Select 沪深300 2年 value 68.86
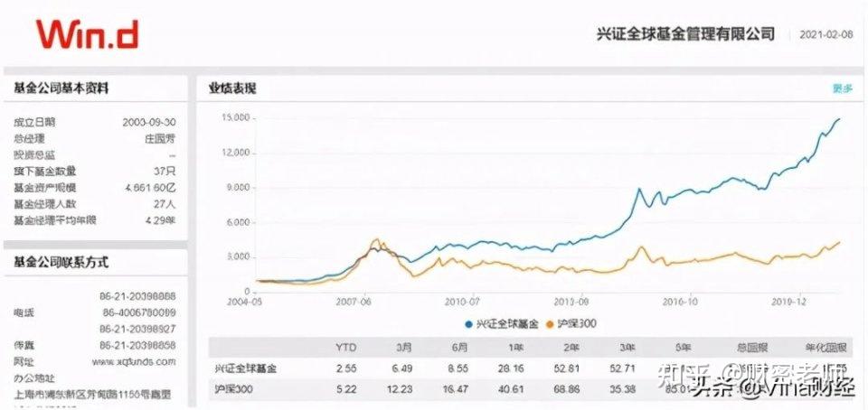Viewport: 868px width, 410px height. pyautogui.click(x=567, y=389)
